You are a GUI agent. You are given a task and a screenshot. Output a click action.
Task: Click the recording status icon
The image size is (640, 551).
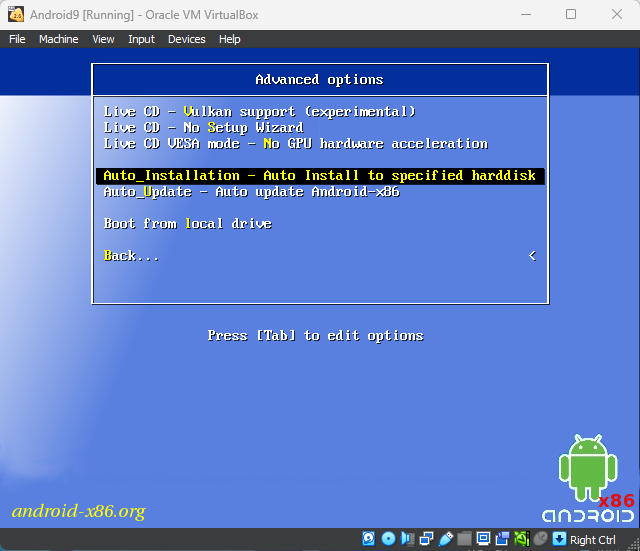(x=502, y=539)
